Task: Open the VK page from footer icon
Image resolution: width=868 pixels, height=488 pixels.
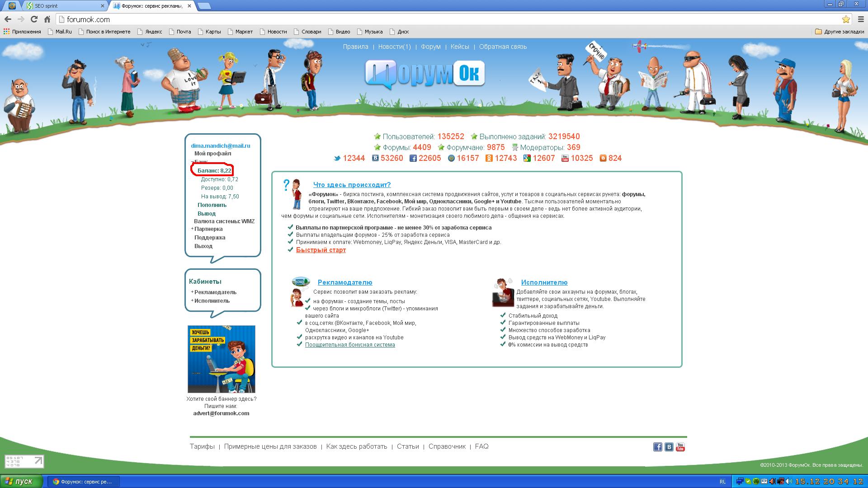Action: 669,447
